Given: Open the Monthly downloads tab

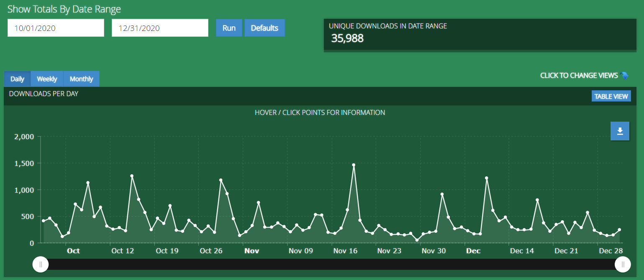Looking at the screenshot, I should [81, 79].
